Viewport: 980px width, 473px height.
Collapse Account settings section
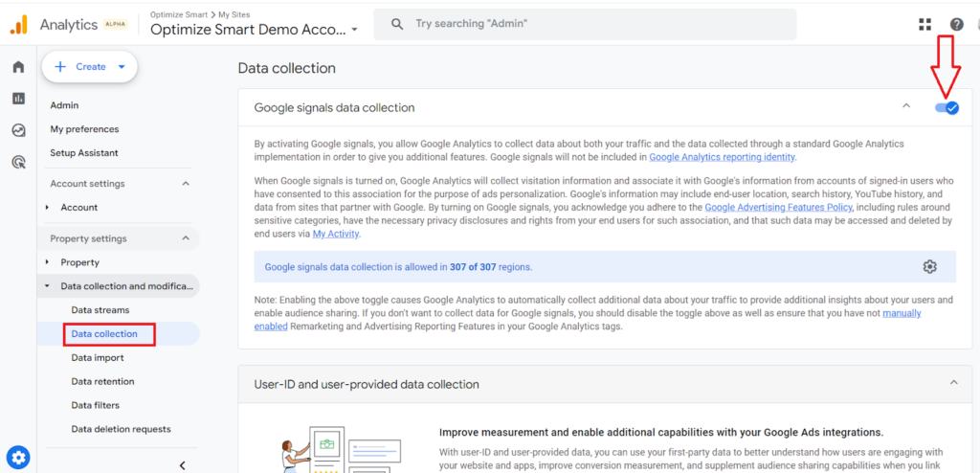(x=185, y=183)
